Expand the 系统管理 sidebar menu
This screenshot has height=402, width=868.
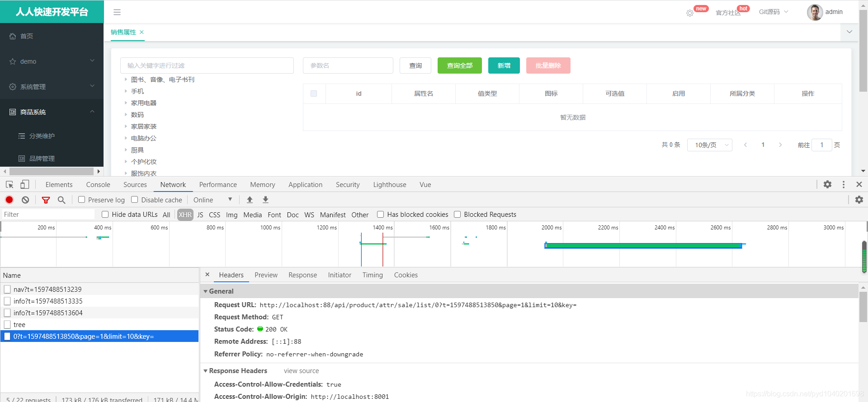click(x=92, y=86)
